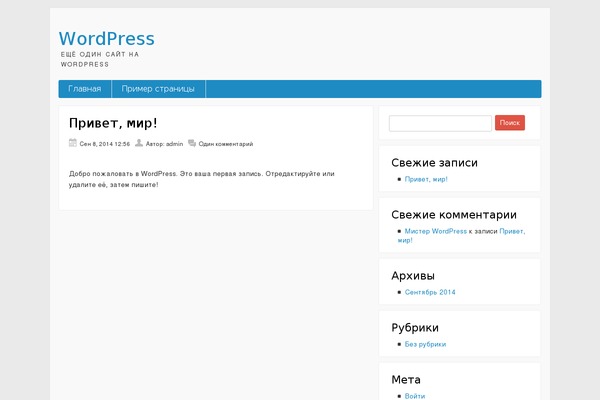
Task: Open the Один комментарий link
Action: coord(226,144)
